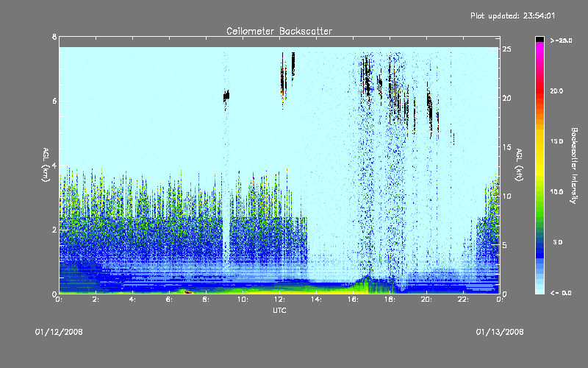Viewport: 588px width, 368px height.
Task: Click the "4:" UTC hour tick
Action: coord(133,300)
